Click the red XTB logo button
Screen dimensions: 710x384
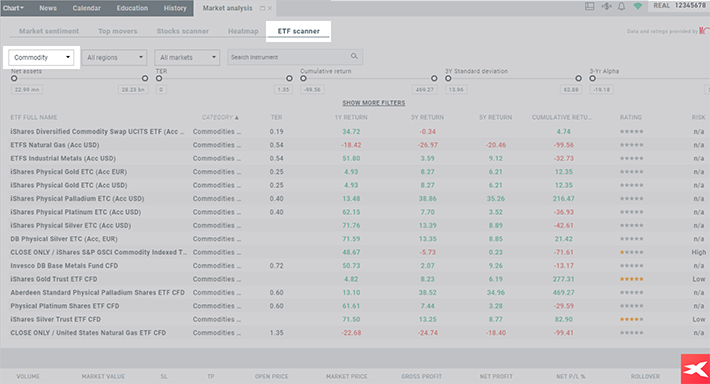696,369
